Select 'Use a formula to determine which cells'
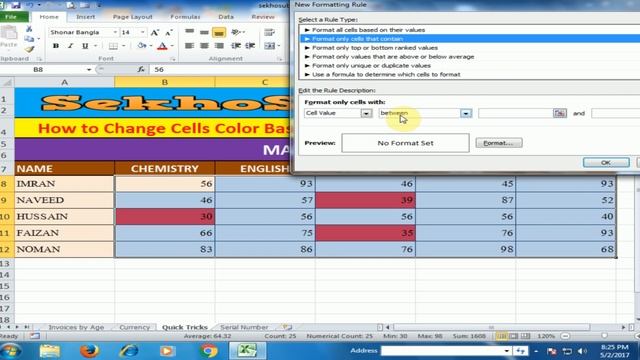This screenshot has height=360, width=640. coord(386,74)
